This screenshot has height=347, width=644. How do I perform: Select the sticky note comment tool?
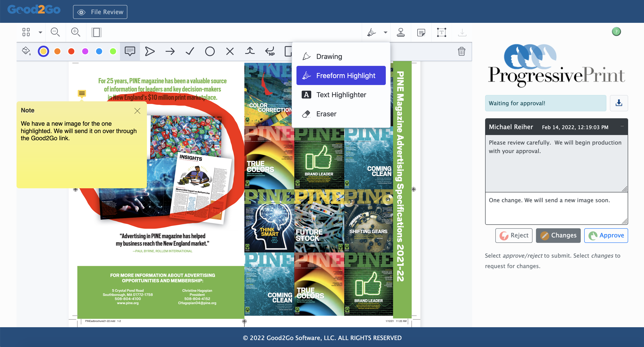130,52
